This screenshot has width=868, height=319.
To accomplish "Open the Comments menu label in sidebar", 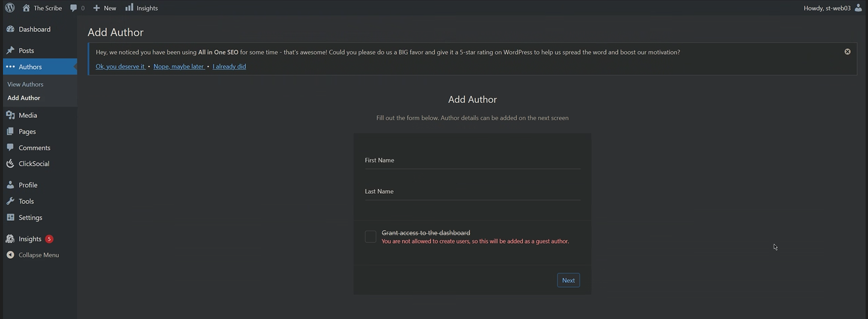I will click(34, 147).
